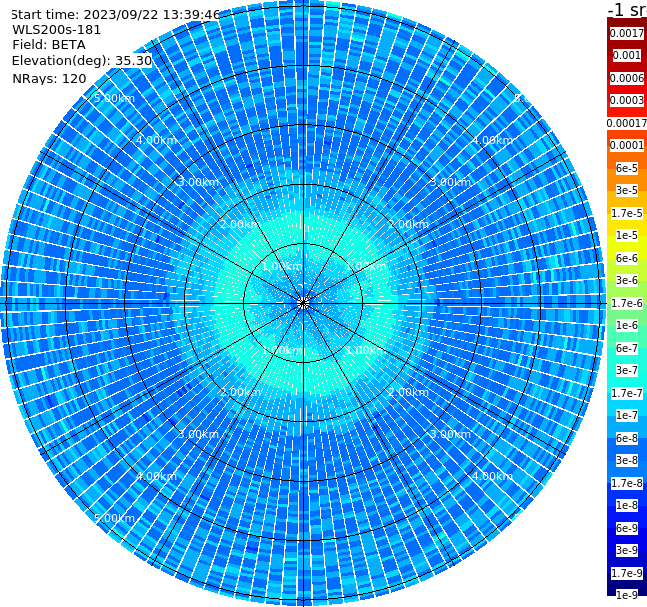Select the 1e-6 colorbar tick label

point(627,325)
